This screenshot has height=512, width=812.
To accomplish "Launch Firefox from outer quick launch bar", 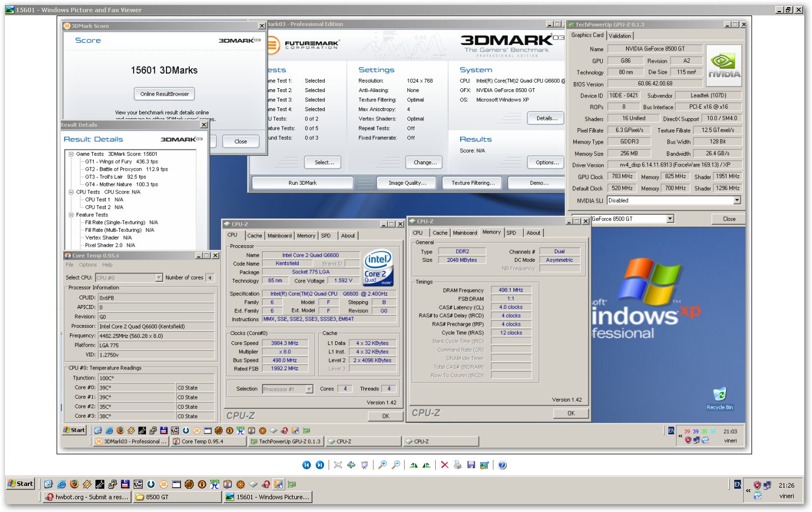I will (74, 484).
